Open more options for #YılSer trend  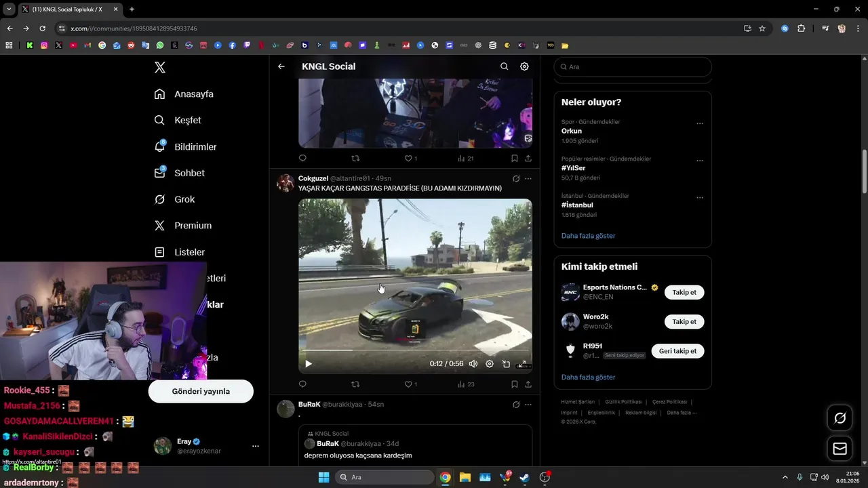click(700, 161)
